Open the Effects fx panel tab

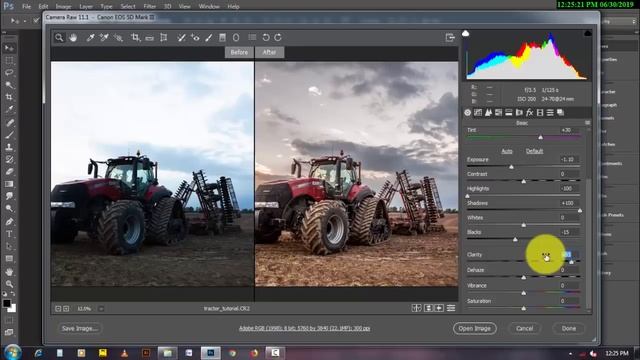pyautogui.click(x=529, y=113)
